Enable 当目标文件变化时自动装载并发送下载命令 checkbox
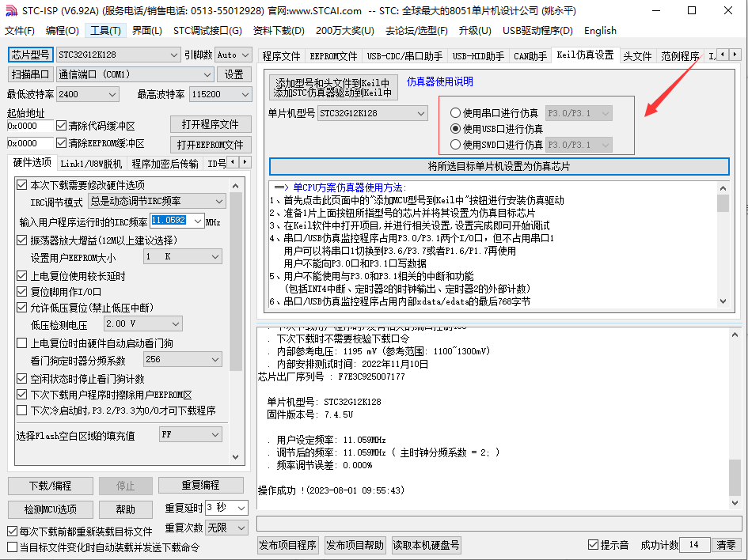The width and height of the screenshot is (748, 560). point(13,547)
